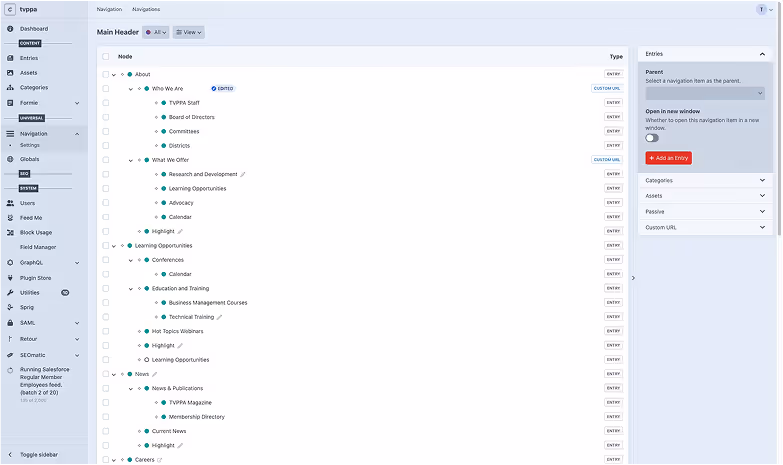This screenshot has height=465, width=783.
Task: Go to Navigations breadcrumb
Action: (146, 9)
